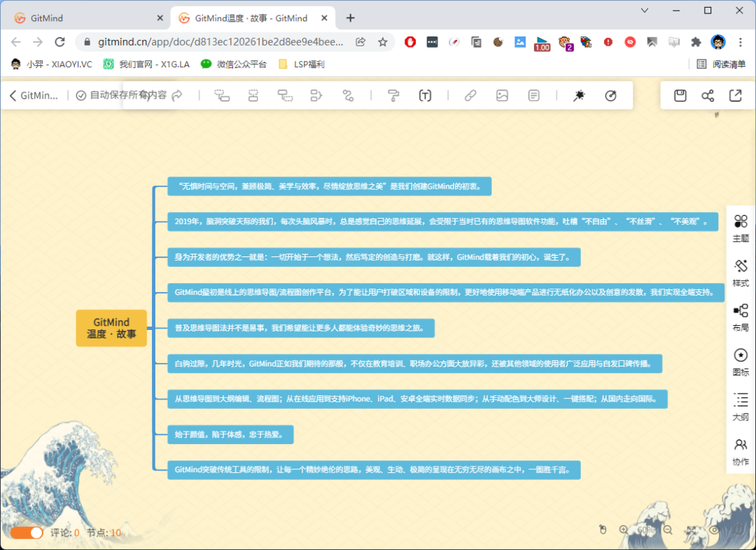The image size is (756, 550).
Task: Select node starting with 白驹过隙
Action: click(414, 364)
